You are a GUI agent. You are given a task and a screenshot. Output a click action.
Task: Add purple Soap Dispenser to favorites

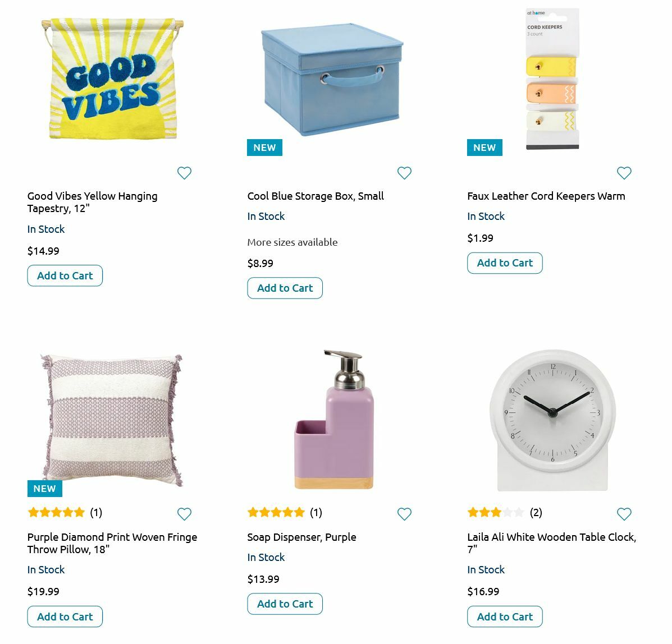coord(404,514)
